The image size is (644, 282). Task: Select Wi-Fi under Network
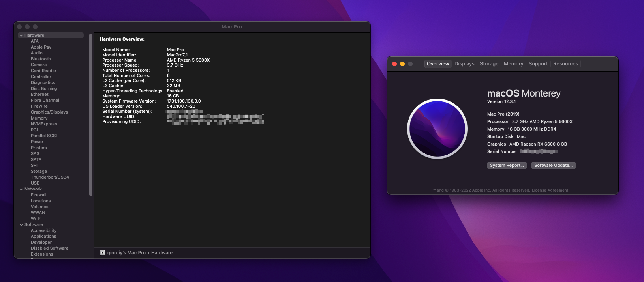click(x=36, y=219)
